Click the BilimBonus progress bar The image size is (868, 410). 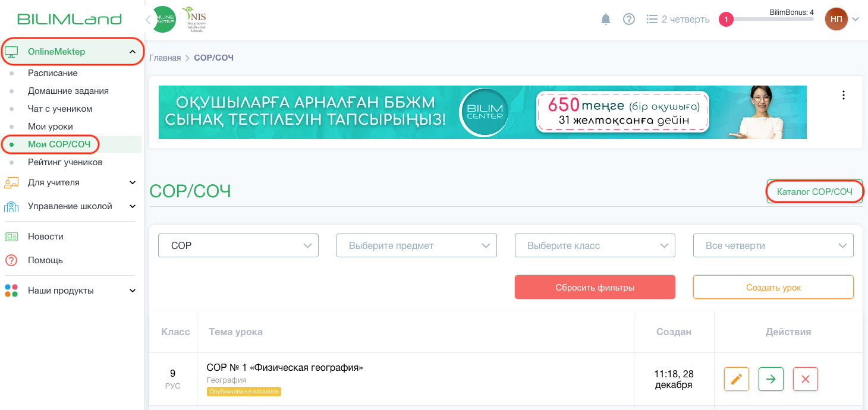click(x=773, y=20)
